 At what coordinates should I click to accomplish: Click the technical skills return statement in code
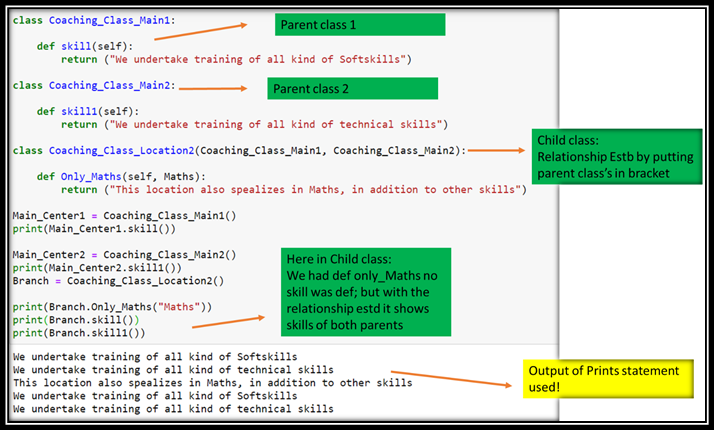255,125
